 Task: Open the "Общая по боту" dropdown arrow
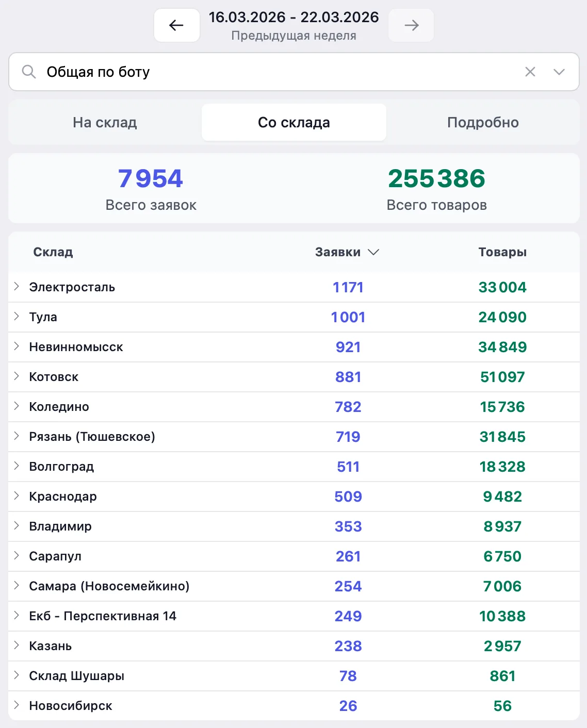pos(559,72)
